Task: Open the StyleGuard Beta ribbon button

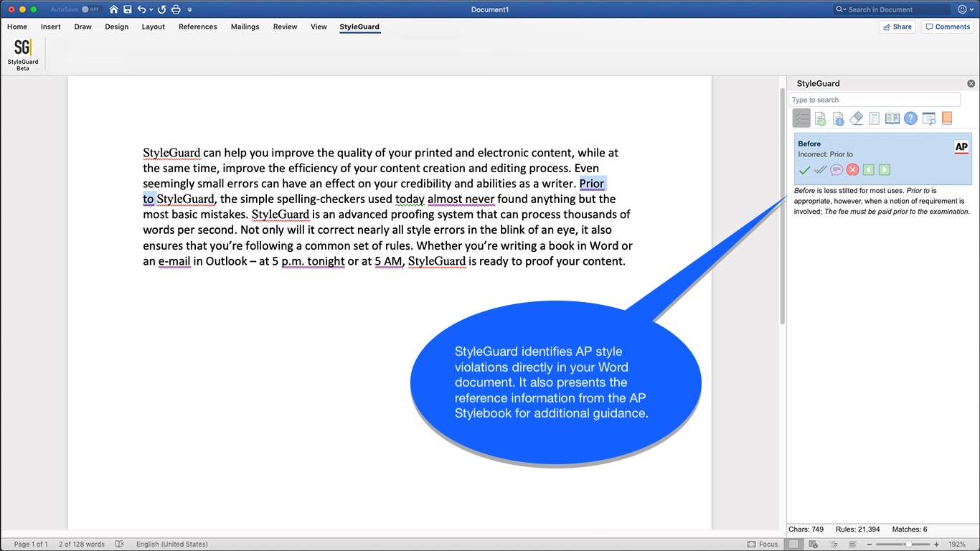Action: [23, 55]
